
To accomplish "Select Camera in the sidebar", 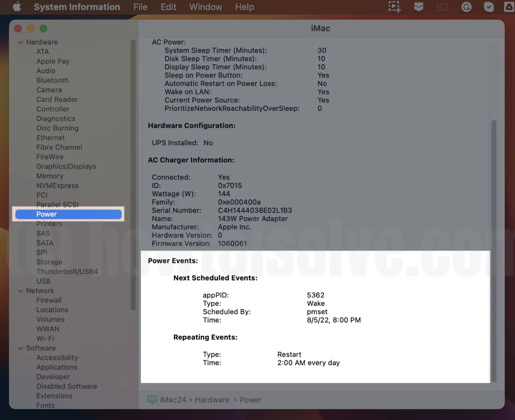I will click(x=49, y=90).
